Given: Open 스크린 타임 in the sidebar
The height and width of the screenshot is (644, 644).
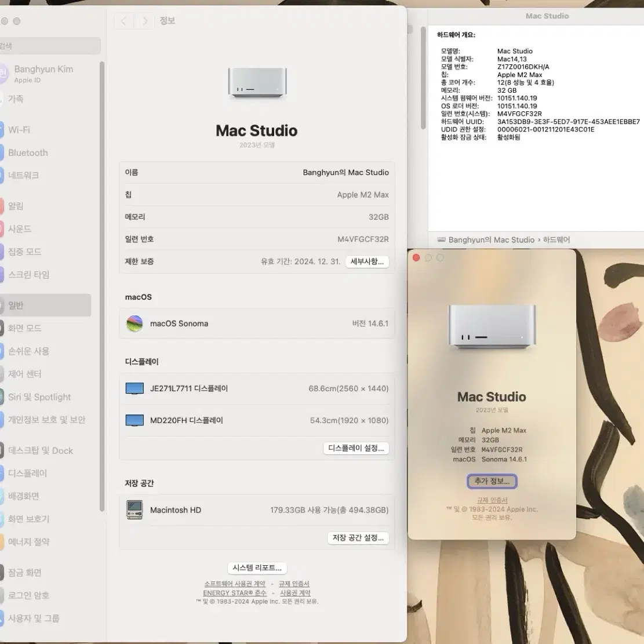Looking at the screenshot, I should pyautogui.click(x=29, y=274).
